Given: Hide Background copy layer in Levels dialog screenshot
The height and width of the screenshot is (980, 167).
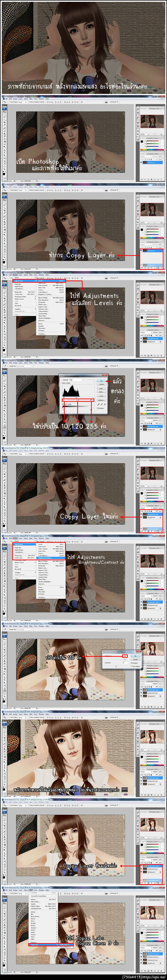Looking at the screenshot, I should coord(141,427).
